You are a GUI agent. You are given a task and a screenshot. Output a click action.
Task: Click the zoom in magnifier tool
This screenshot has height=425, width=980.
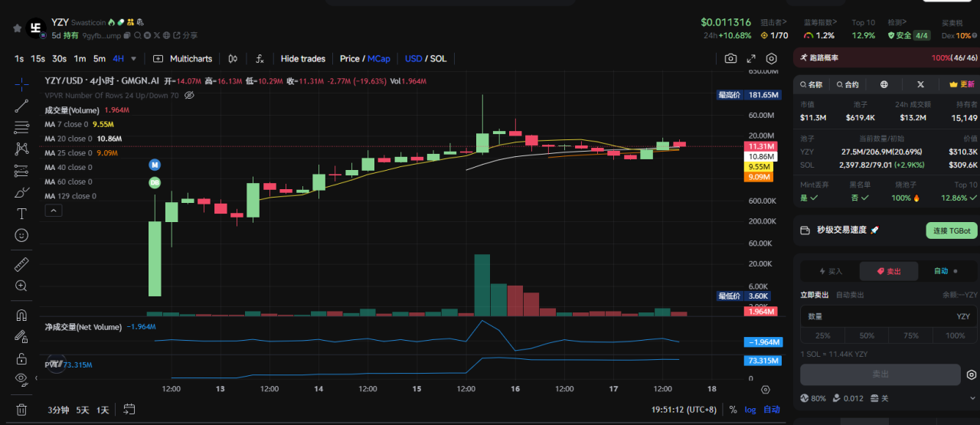21,286
